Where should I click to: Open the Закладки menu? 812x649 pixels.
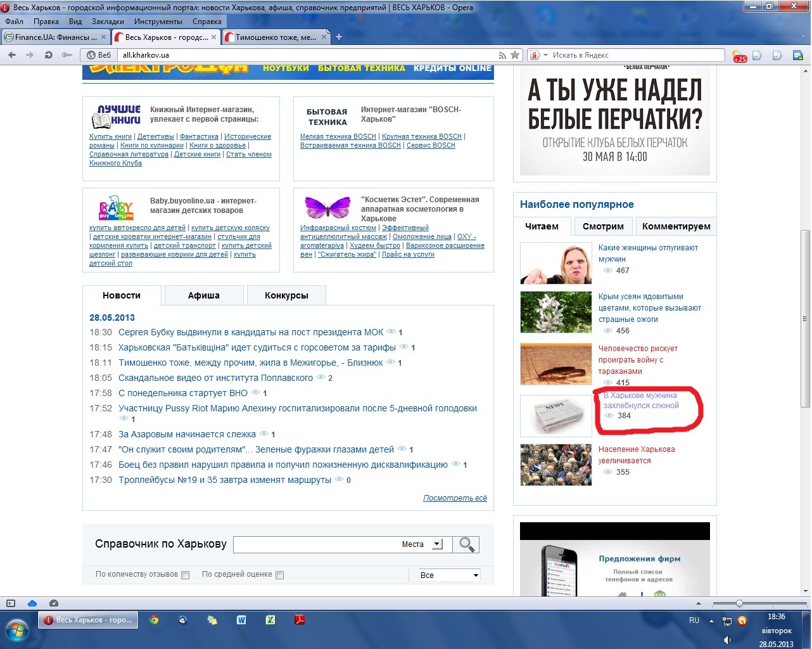click(108, 22)
